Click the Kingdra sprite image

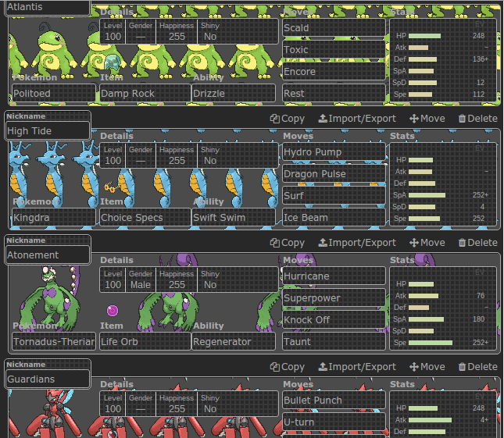pos(52,173)
